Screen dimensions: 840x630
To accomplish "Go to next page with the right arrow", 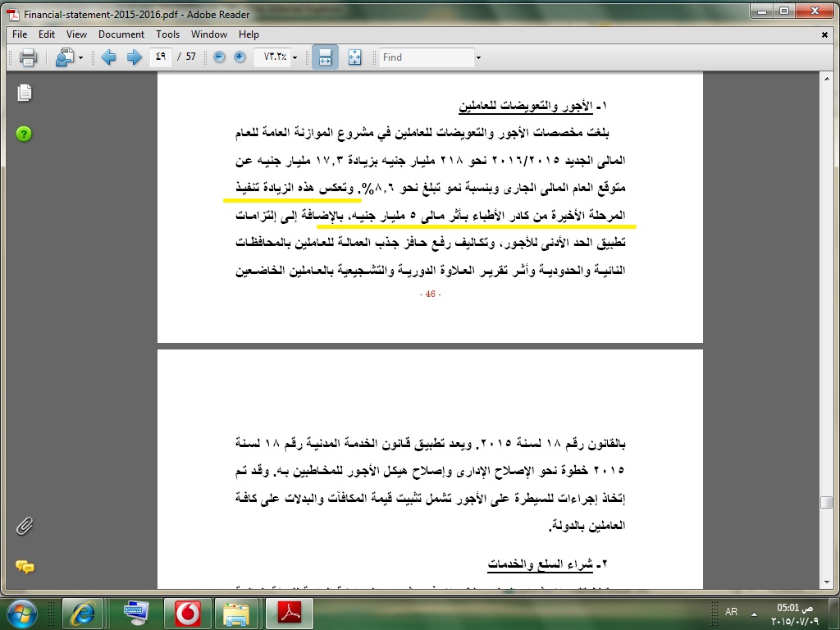I will coord(134,57).
